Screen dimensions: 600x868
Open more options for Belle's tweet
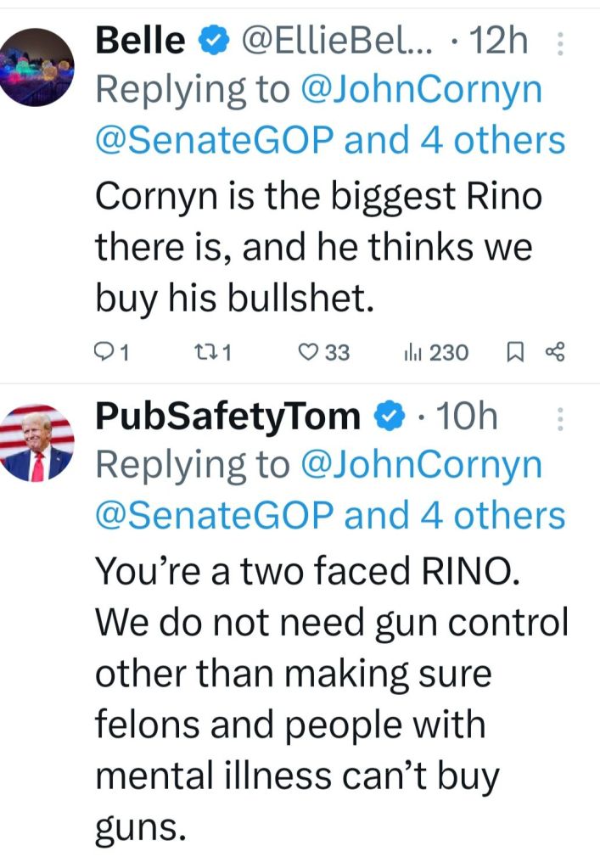point(559,43)
